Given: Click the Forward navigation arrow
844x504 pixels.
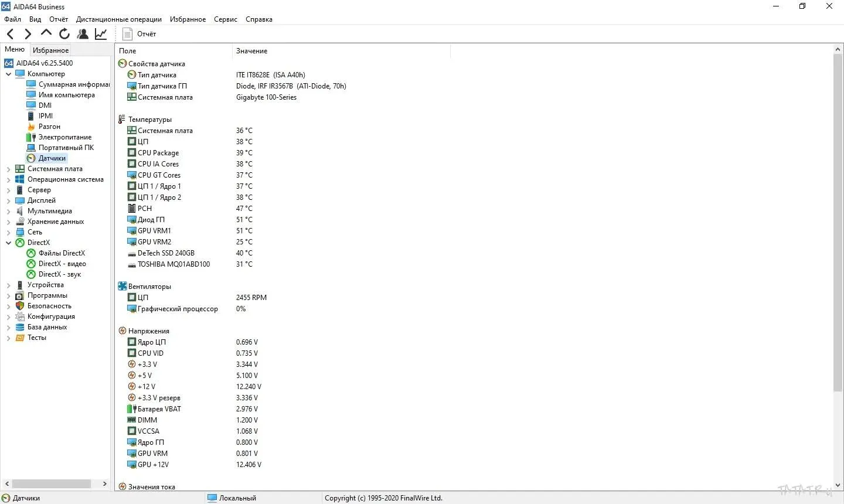Looking at the screenshot, I should 28,34.
